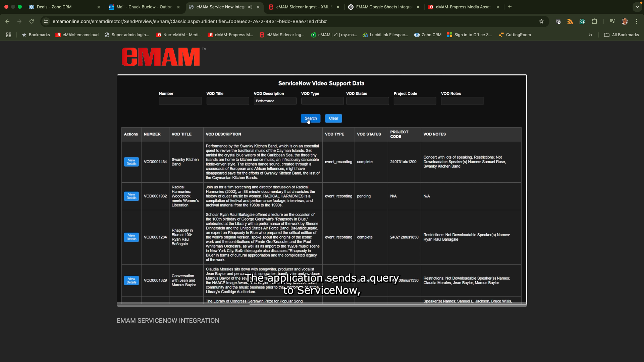This screenshot has height=362, width=644.
Task: Open eMAM-Empress M... bookmark
Action: click(230, 35)
